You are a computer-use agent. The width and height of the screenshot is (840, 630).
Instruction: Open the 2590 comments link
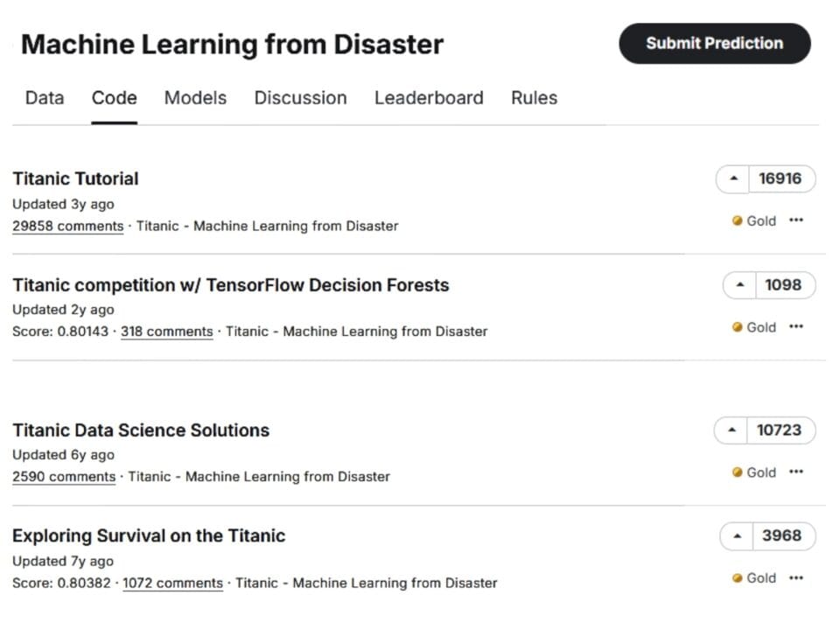point(64,477)
